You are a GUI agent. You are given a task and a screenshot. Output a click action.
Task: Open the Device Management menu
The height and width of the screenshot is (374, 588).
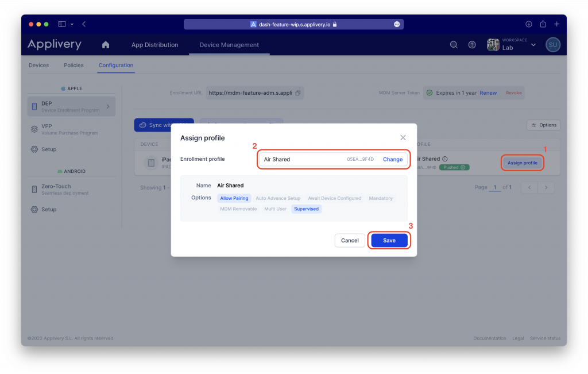[229, 45]
